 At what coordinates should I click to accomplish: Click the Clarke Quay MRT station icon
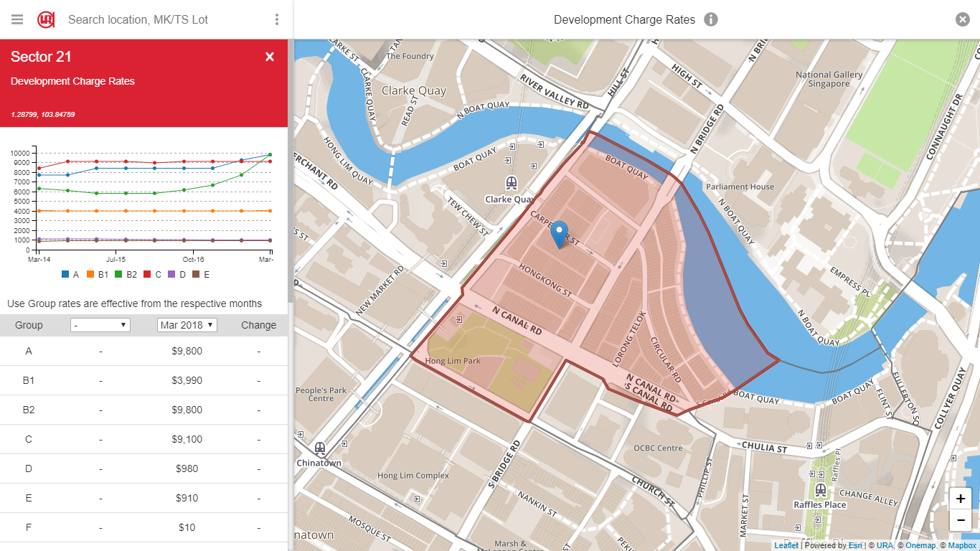511,183
